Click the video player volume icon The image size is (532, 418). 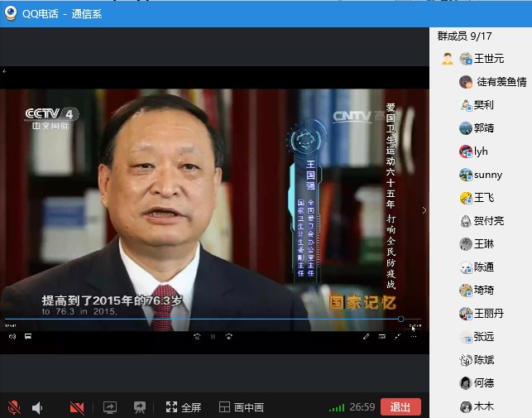pyautogui.click(x=12, y=337)
